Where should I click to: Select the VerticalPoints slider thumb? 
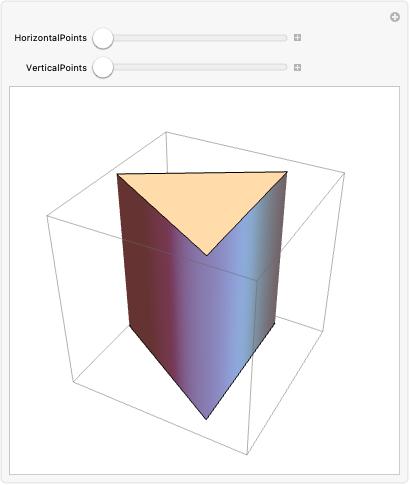103,68
